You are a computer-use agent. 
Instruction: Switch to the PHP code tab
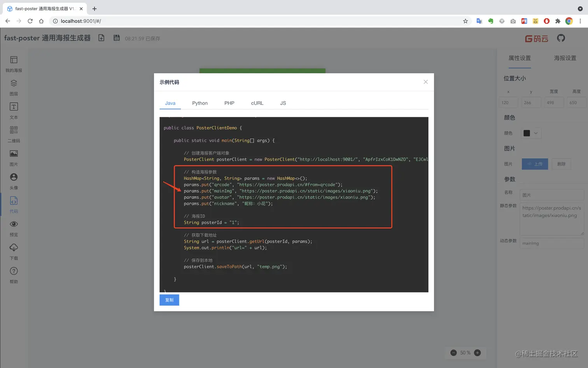point(229,103)
